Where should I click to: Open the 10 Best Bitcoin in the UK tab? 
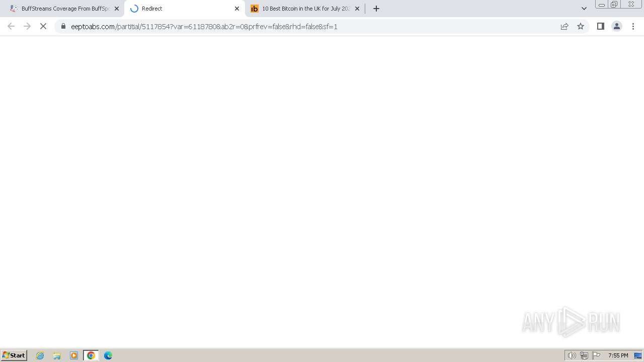(305, 9)
